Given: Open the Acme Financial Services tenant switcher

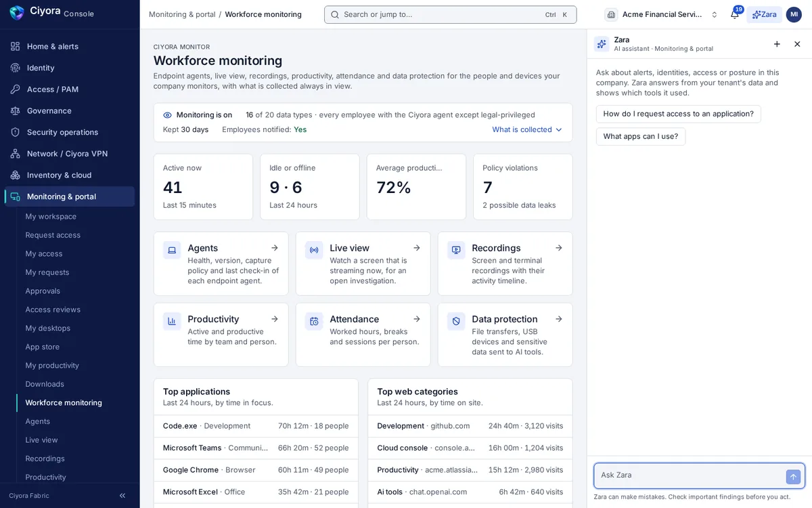Looking at the screenshot, I should 662,14.
